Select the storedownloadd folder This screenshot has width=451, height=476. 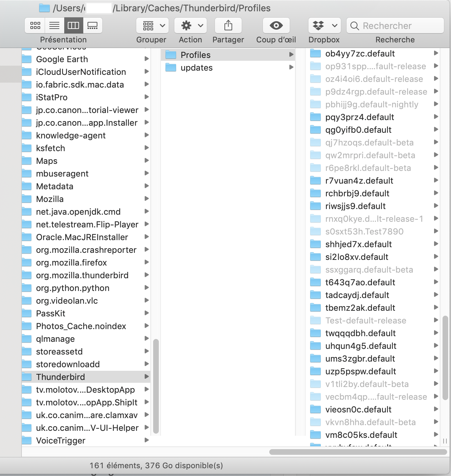click(86, 364)
